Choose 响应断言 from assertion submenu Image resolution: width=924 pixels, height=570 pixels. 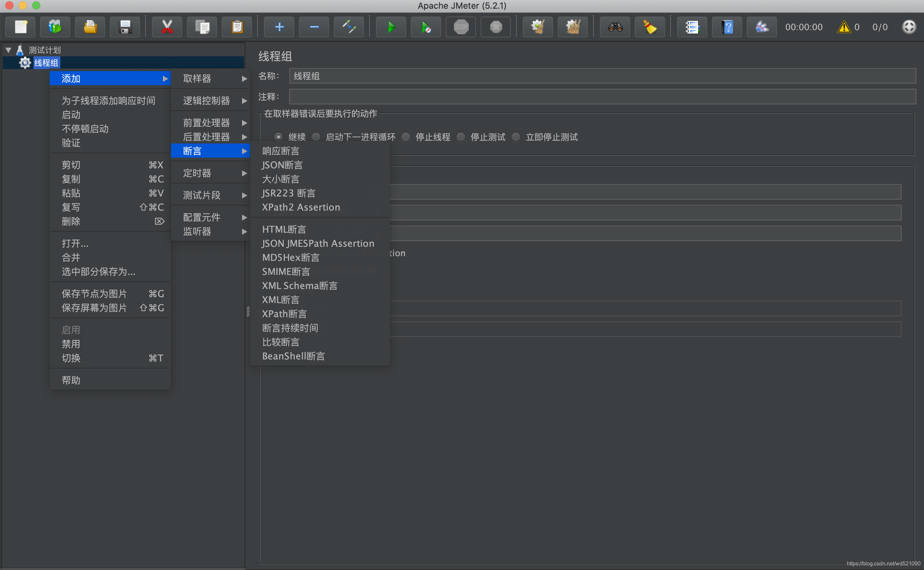click(x=281, y=151)
